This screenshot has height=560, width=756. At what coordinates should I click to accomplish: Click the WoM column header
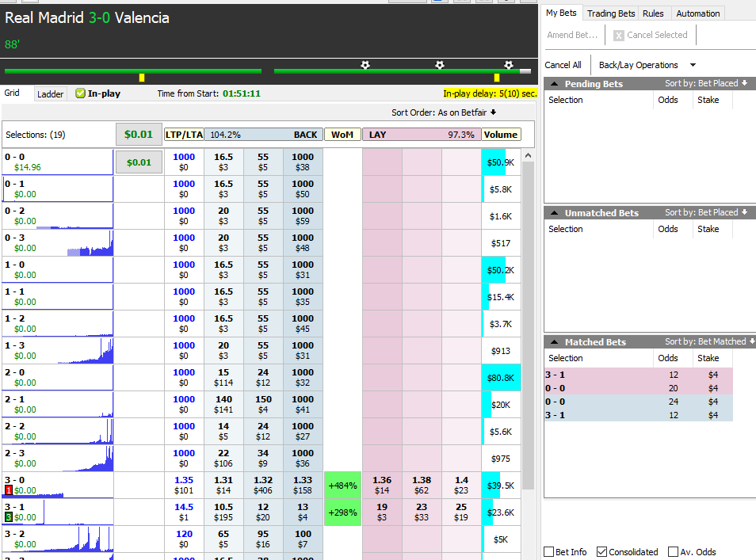(342, 135)
